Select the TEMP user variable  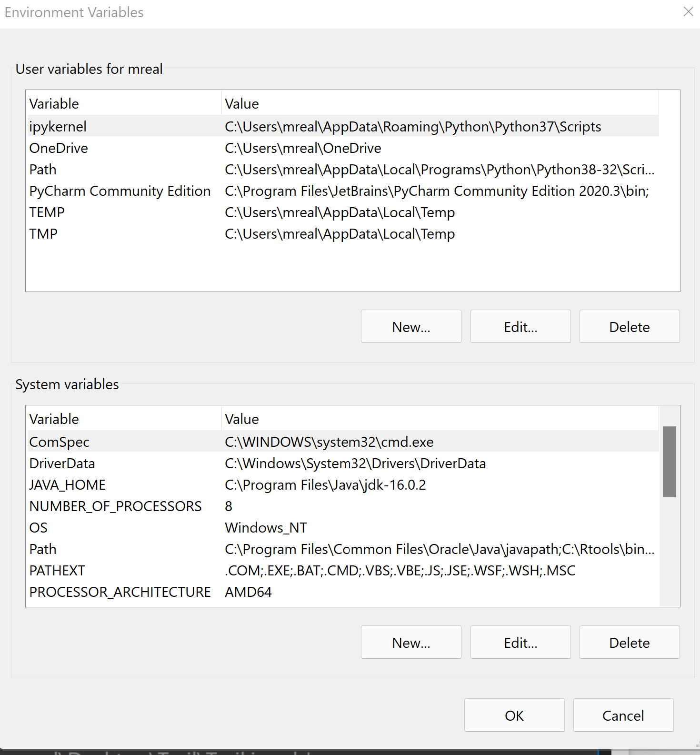point(47,212)
